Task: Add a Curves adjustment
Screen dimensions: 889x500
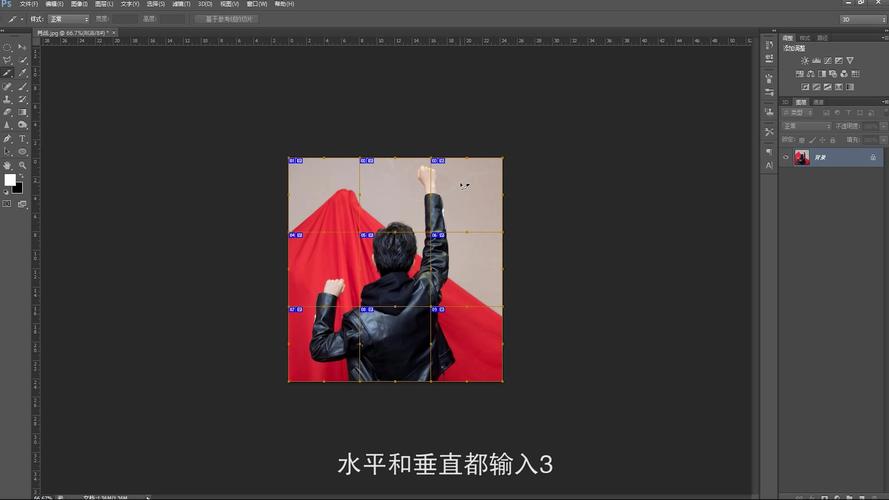Action: 827,61
